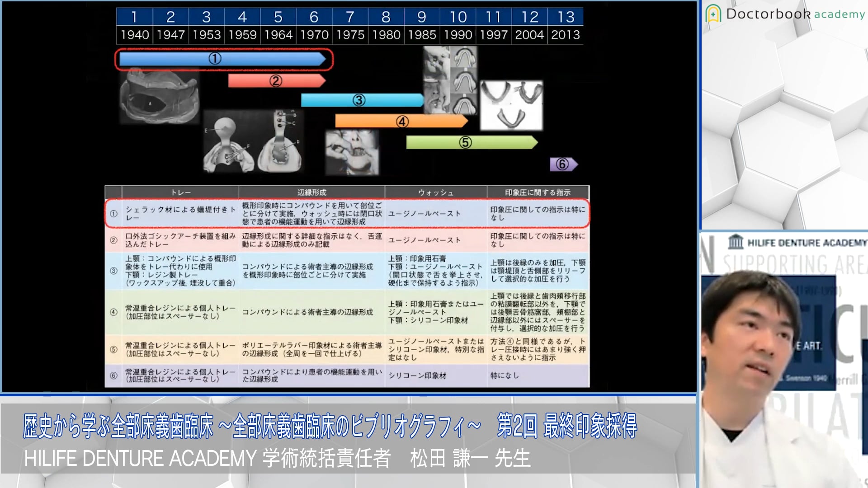Click the 2013 year cell
The image size is (868, 488).
click(565, 35)
